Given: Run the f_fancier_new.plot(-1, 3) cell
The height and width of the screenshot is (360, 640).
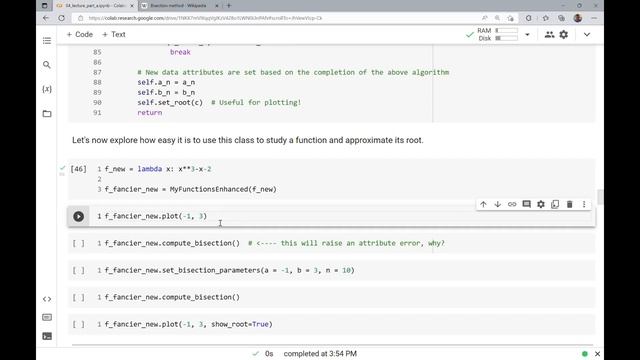Looking at the screenshot, I should [x=78, y=216].
